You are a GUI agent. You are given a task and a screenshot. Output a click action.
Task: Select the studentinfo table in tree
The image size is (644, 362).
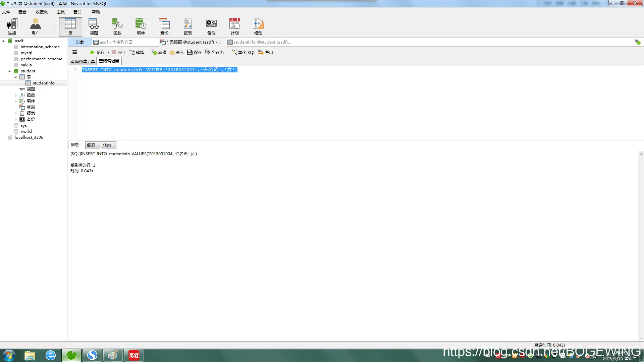(x=44, y=83)
